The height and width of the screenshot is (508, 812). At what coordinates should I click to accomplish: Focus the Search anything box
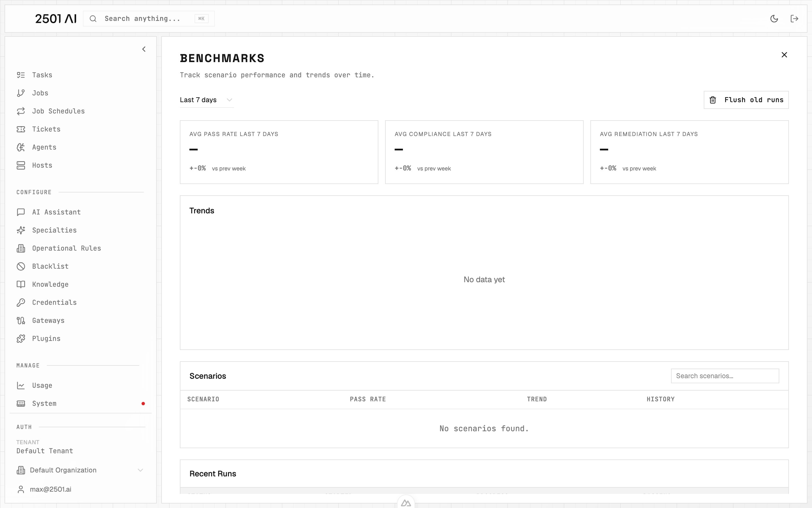[x=149, y=18]
